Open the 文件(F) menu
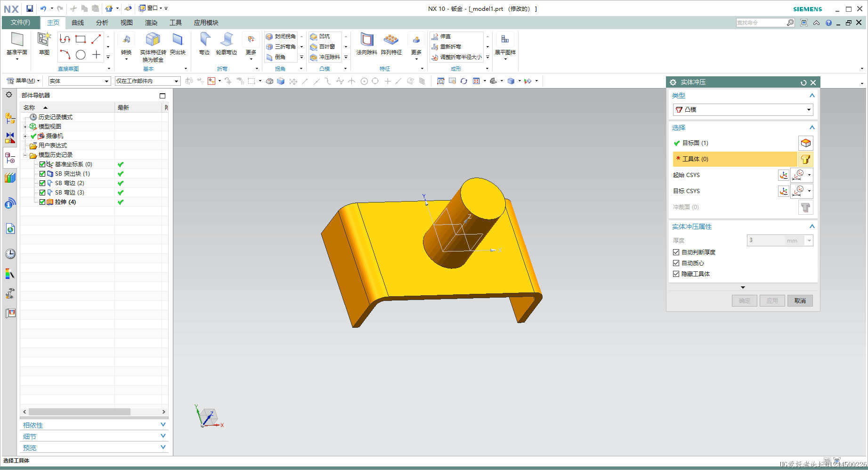This screenshot has height=470, width=868. click(20, 23)
